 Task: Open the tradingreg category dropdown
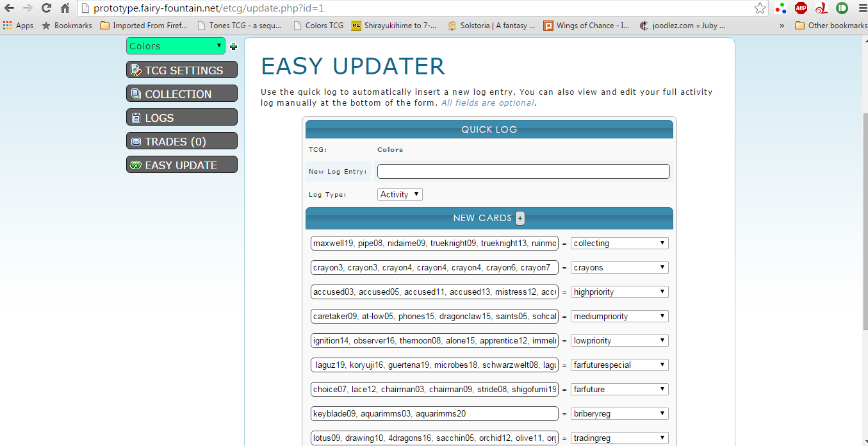click(619, 438)
